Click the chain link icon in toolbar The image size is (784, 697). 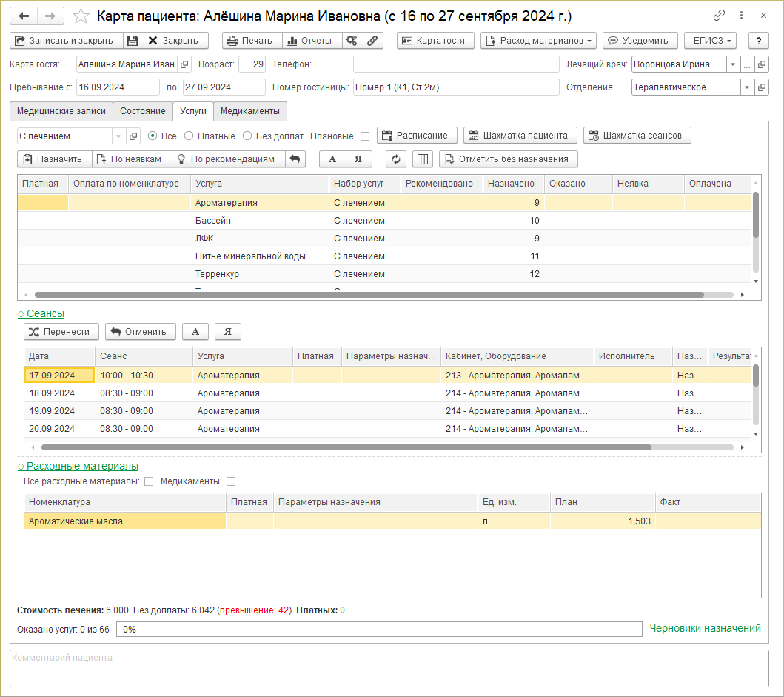pos(373,41)
